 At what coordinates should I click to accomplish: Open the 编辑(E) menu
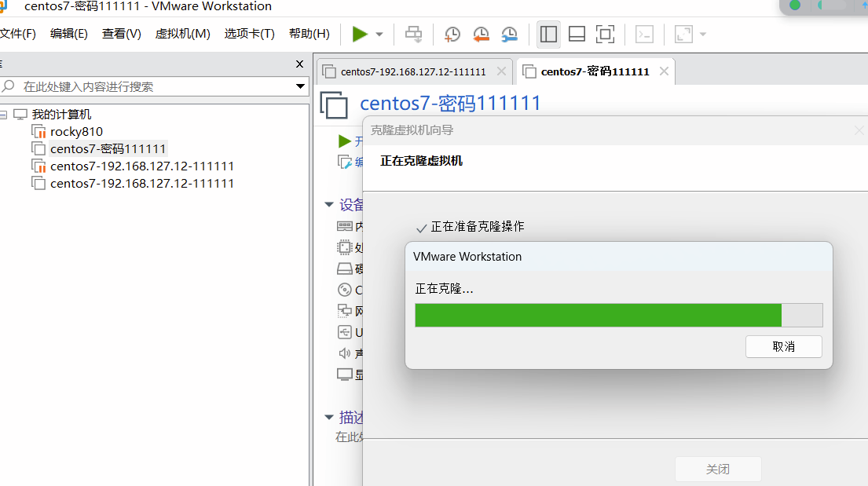coord(68,34)
